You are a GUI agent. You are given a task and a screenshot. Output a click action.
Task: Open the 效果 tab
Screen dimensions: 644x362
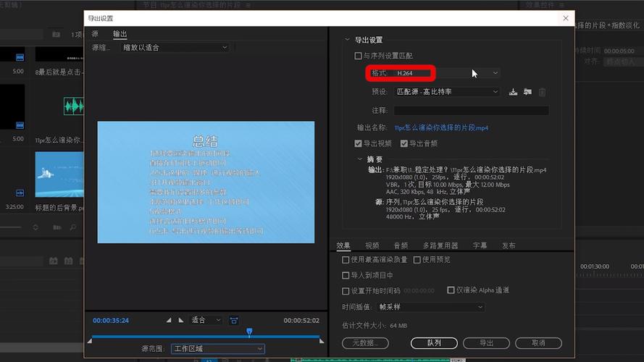[x=343, y=245]
